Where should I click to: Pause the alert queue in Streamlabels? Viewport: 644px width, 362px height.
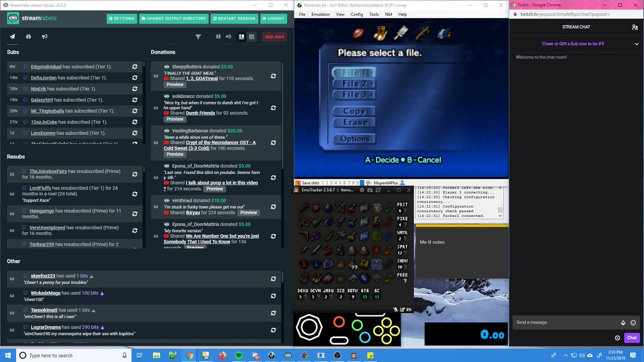click(218, 36)
